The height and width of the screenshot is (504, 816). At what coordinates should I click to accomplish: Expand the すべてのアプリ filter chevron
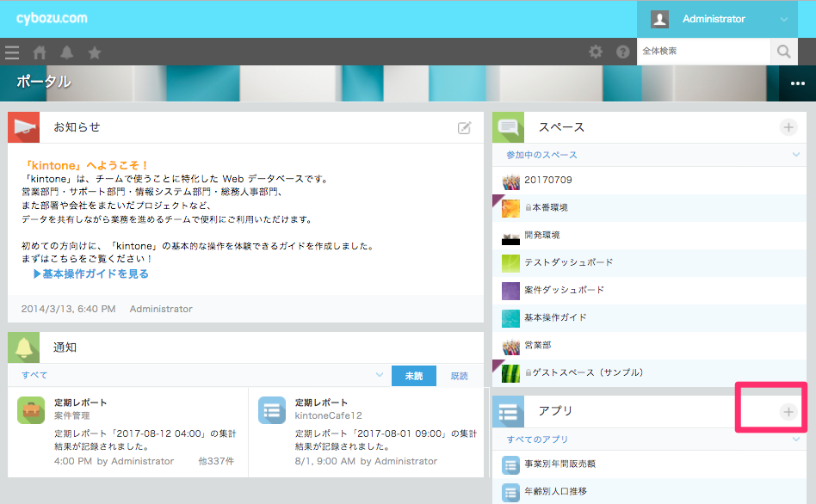tap(795, 439)
